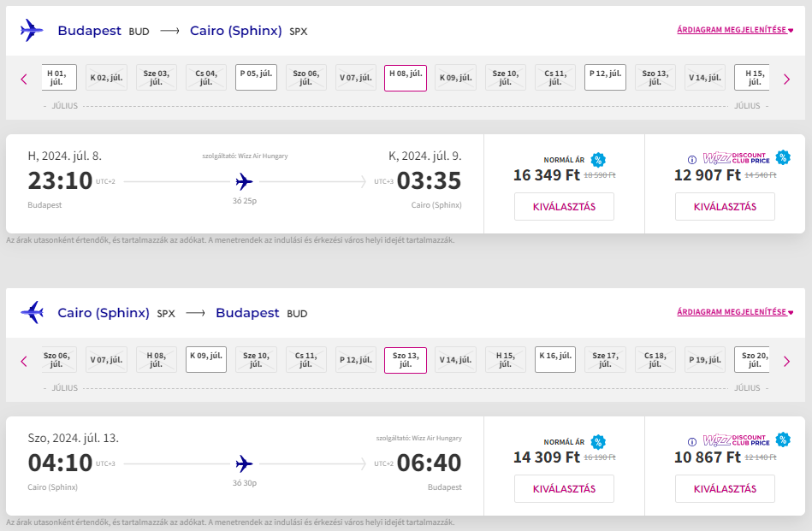
Task: Choose return date K 09, júl.
Action: pyautogui.click(x=205, y=360)
